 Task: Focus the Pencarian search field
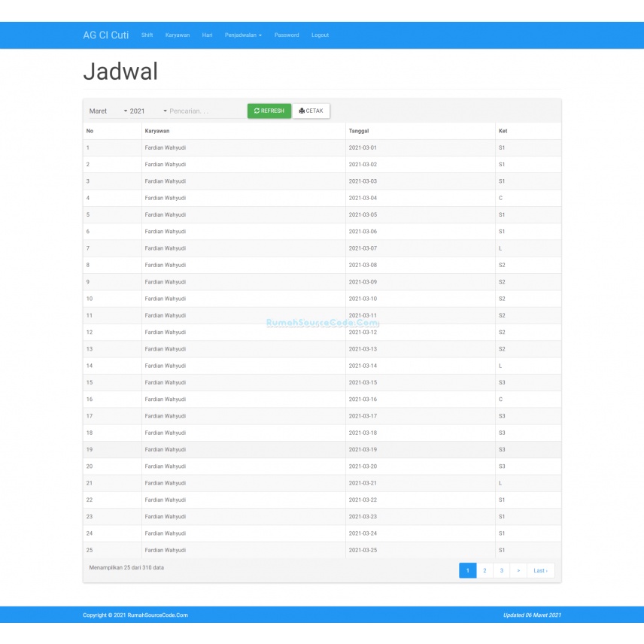click(207, 111)
